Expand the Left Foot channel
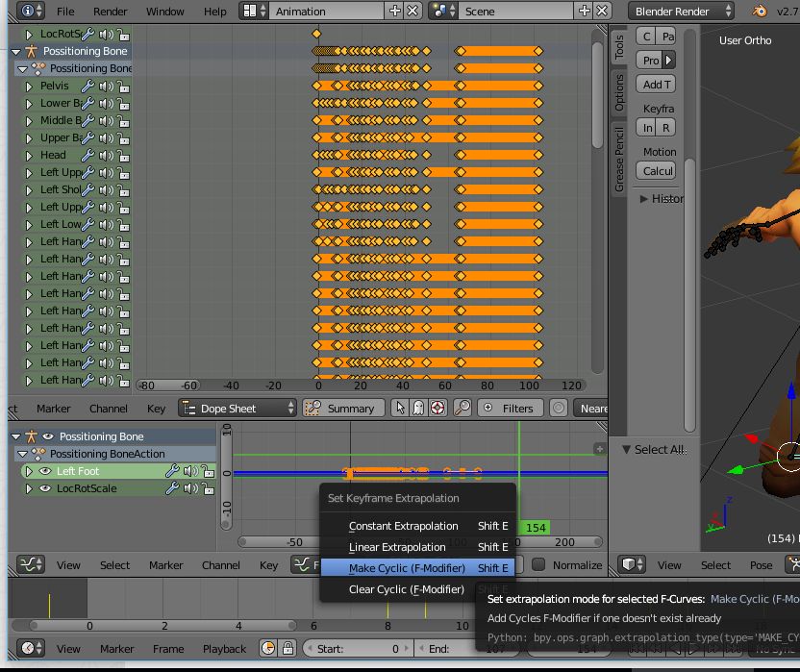 (x=29, y=471)
